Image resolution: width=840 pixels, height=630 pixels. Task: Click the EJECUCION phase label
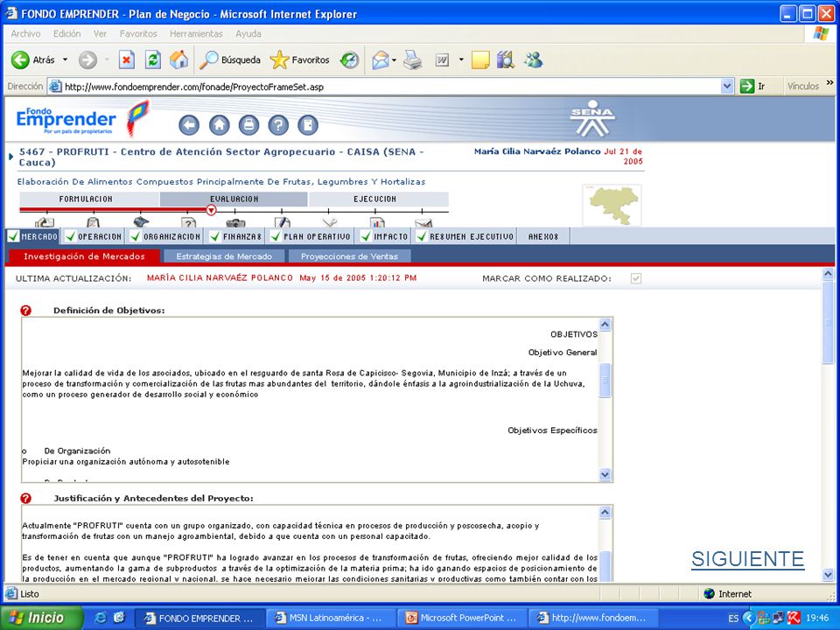[x=375, y=199]
